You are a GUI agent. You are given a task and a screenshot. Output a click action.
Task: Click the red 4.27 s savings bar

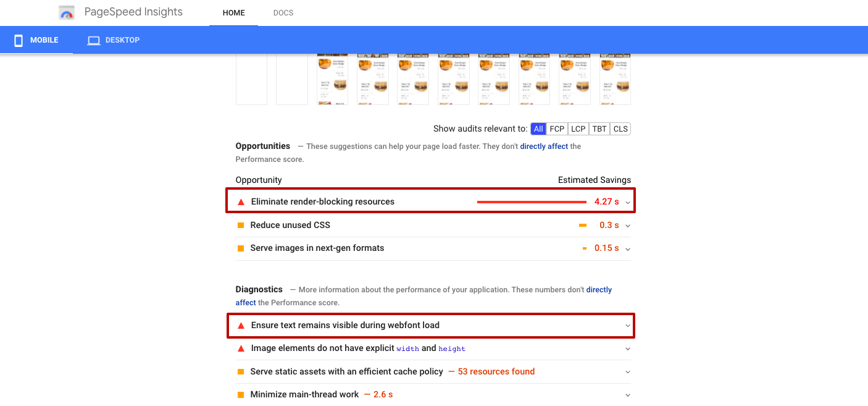(532, 202)
